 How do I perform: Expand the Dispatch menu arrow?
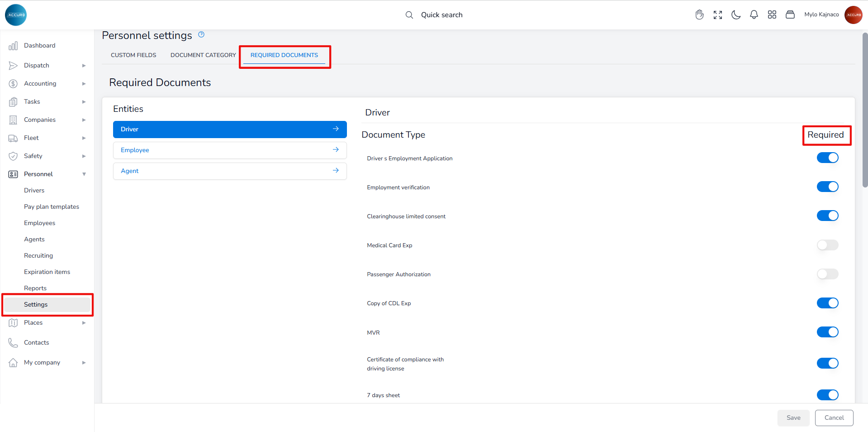pos(84,66)
